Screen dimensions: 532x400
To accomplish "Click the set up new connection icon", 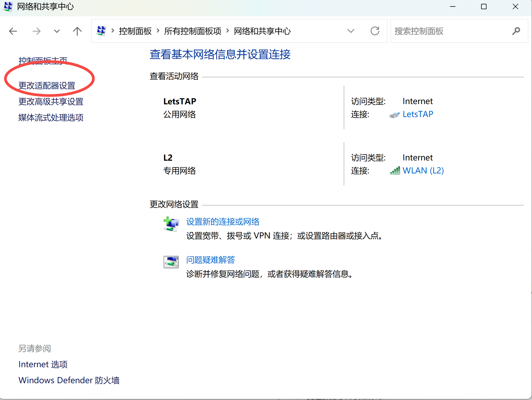I will (x=171, y=224).
